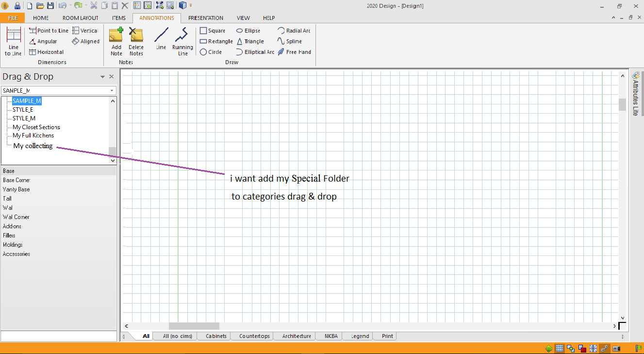
Task: Click the Delete Notes icon
Action: [x=136, y=42]
